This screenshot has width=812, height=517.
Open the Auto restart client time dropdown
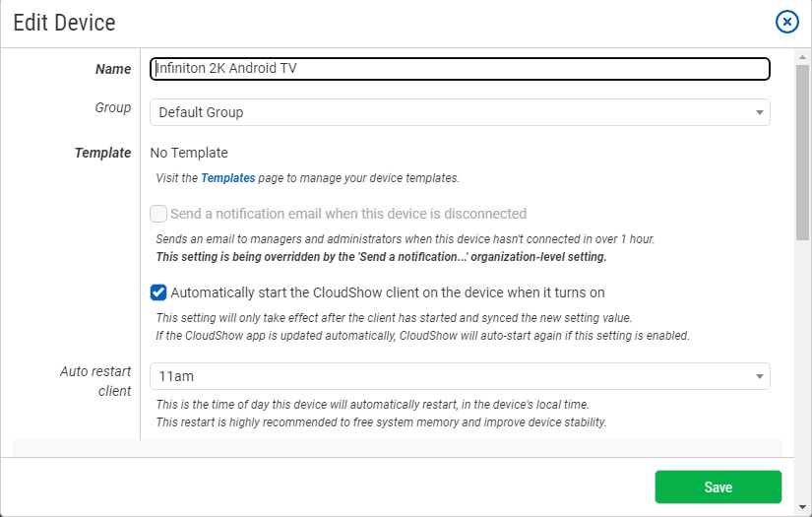(x=460, y=376)
